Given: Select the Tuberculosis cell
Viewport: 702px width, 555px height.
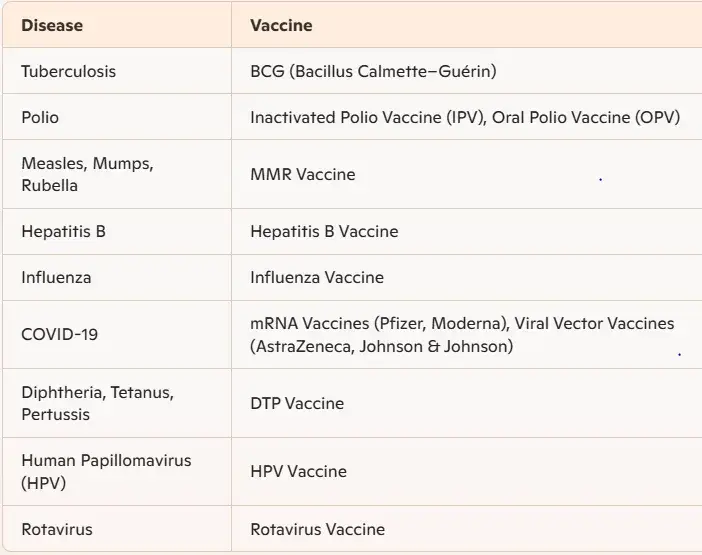Looking at the screenshot, I should tap(117, 71).
